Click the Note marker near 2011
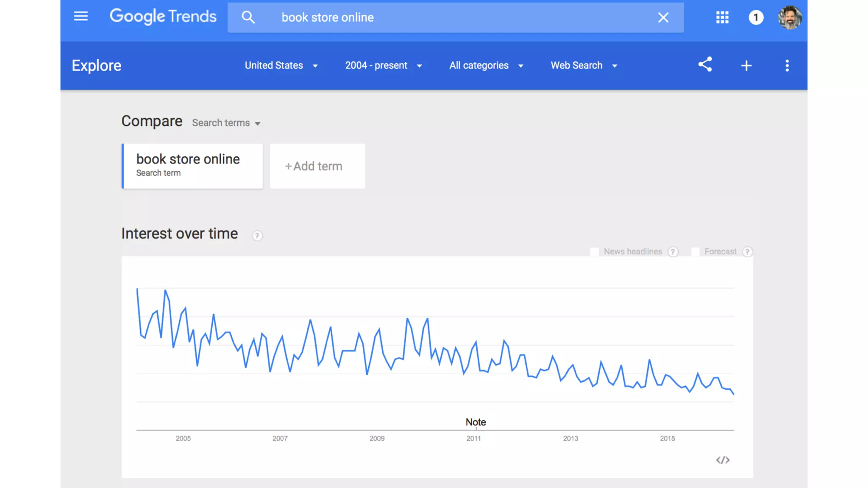Image resolution: width=868 pixels, height=488 pixels. (x=476, y=422)
